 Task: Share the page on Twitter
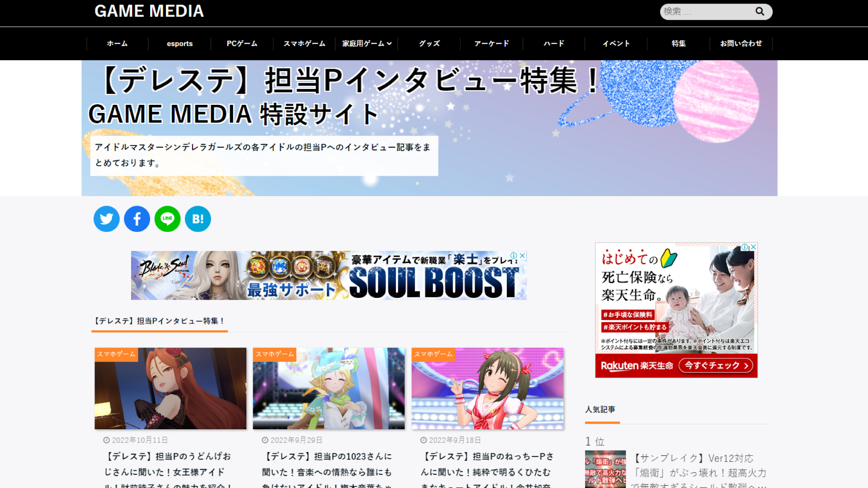107,219
